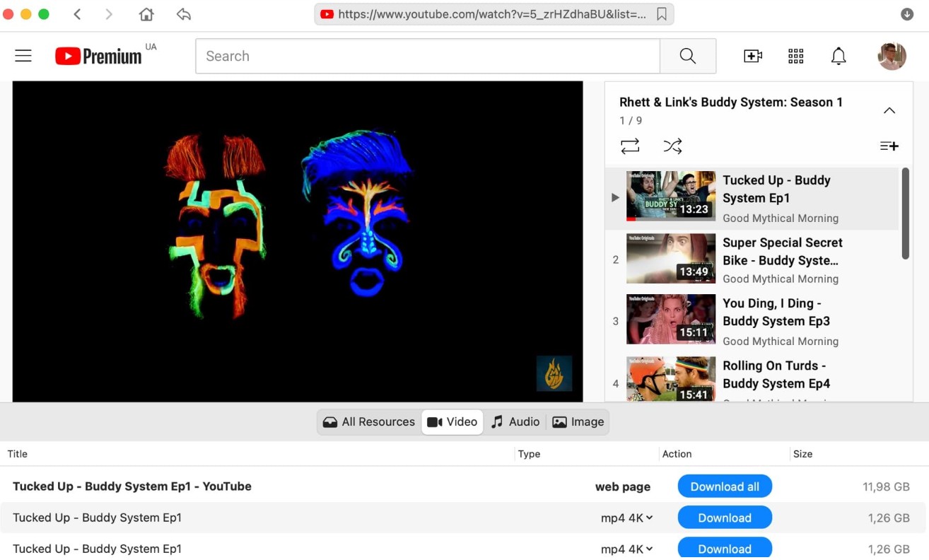
Task: Open mp4 4K format dropdown in last row
Action: coord(626,549)
